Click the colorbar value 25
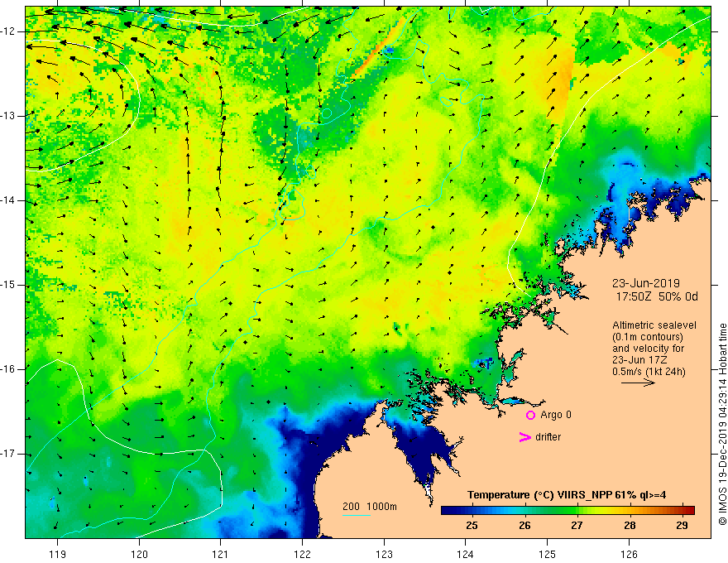Screen dimensions: 728x563 (x=472, y=526)
